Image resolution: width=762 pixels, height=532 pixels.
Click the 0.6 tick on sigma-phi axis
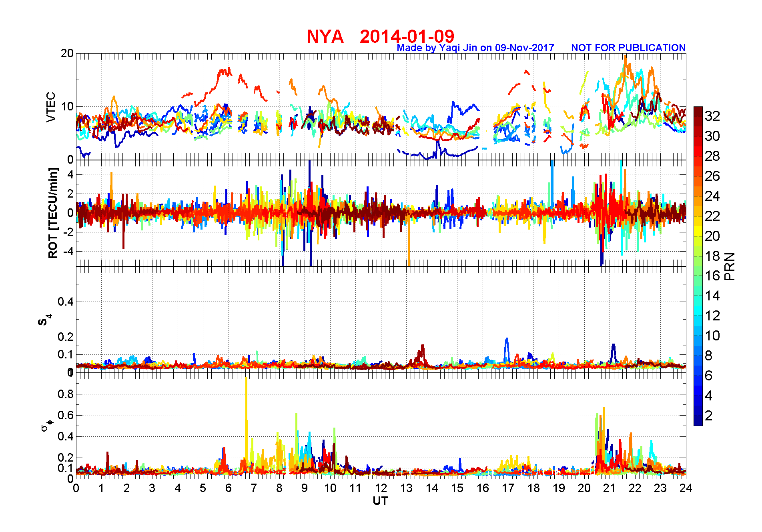(x=66, y=415)
